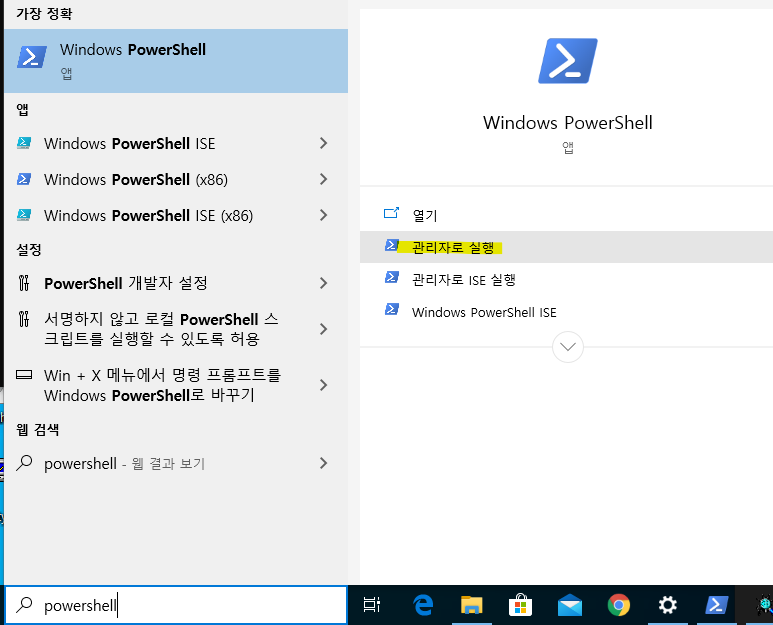Click the search box containing powershell

coord(176,605)
